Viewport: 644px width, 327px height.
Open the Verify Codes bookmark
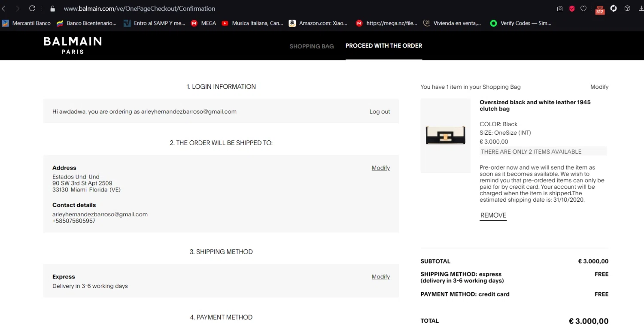tap(521, 23)
